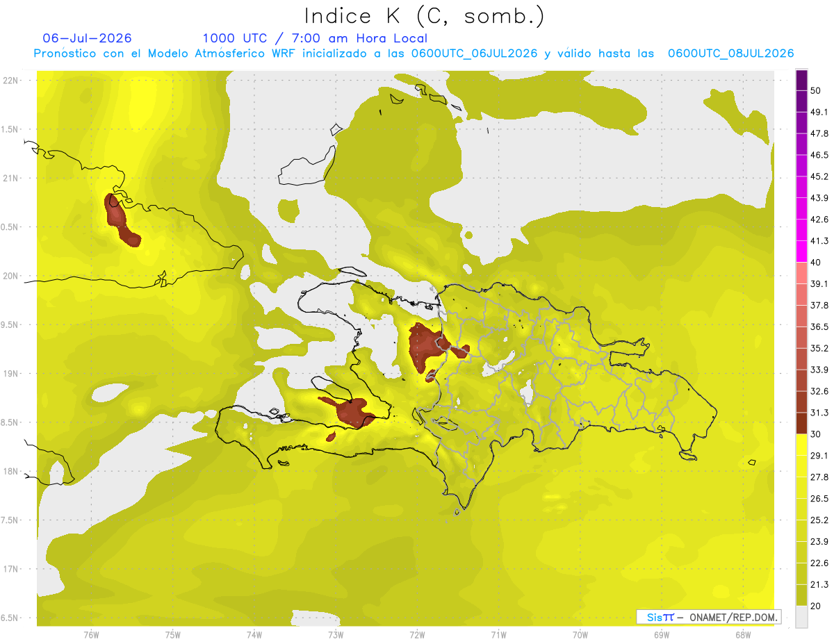Select the '06-Jul-2026' date label
Viewport: 834px width, 644px height.
(x=88, y=38)
